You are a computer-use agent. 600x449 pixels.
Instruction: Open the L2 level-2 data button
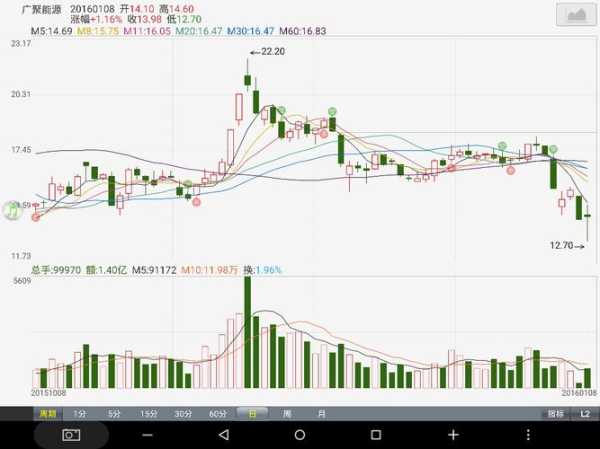coord(585,414)
